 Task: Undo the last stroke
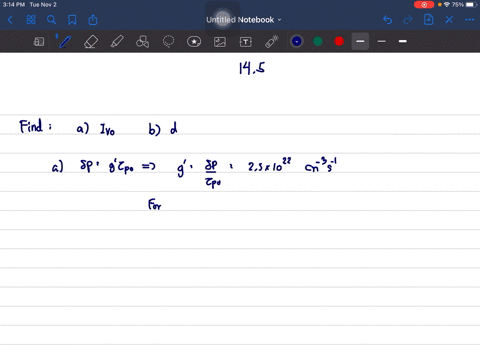(x=387, y=20)
